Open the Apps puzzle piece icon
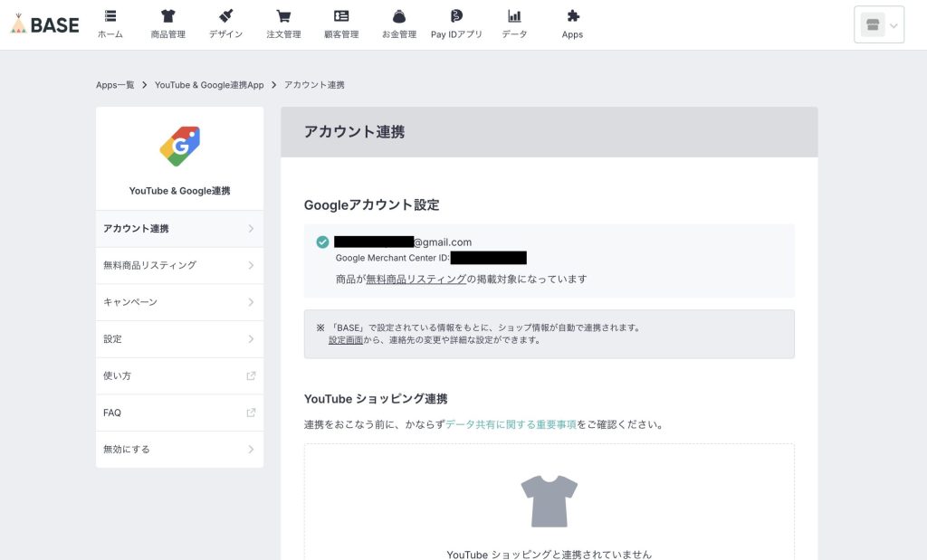This screenshot has width=927, height=560. tap(572, 16)
